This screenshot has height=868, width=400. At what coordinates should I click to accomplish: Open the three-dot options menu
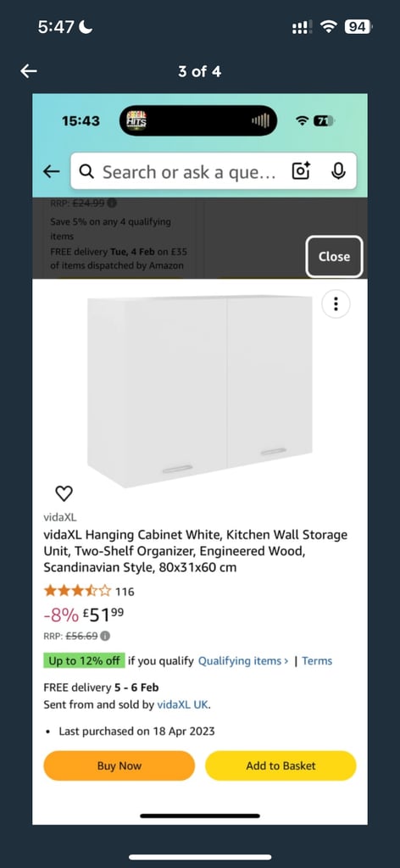pos(336,304)
